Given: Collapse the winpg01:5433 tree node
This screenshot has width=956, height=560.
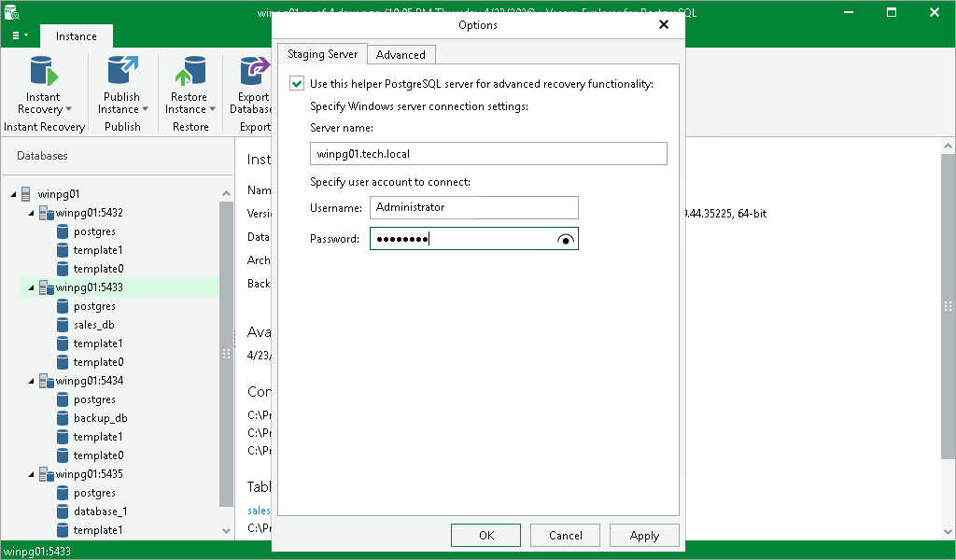Looking at the screenshot, I should pyautogui.click(x=31, y=287).
